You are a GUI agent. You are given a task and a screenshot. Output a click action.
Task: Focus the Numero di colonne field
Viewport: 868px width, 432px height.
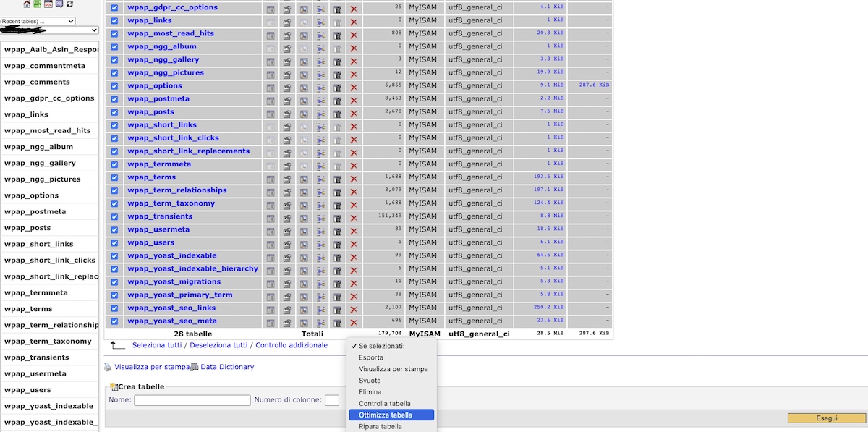tap(332, 400)
